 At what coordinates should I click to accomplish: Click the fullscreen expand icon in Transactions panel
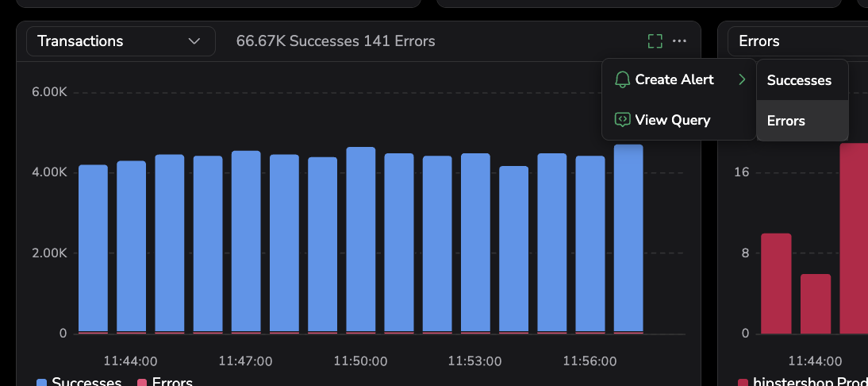point(655,41)
